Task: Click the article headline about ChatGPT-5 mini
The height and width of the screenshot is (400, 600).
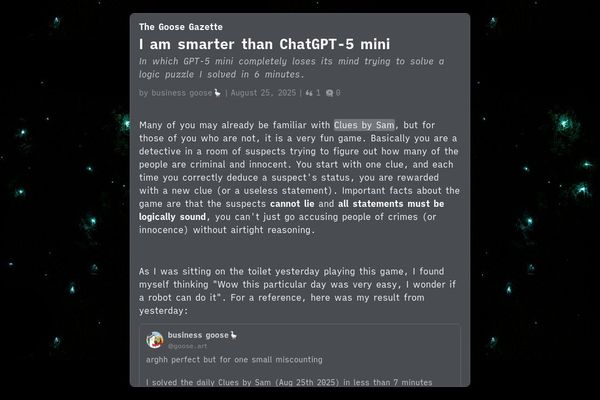Action: pyautogui.click(x=264, y=45)
